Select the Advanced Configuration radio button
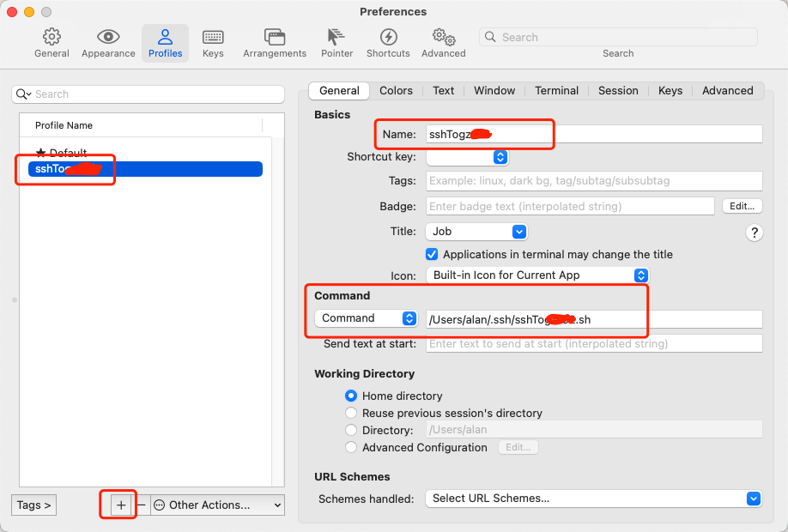Viewport: 788px width, 532px height. 351,448
